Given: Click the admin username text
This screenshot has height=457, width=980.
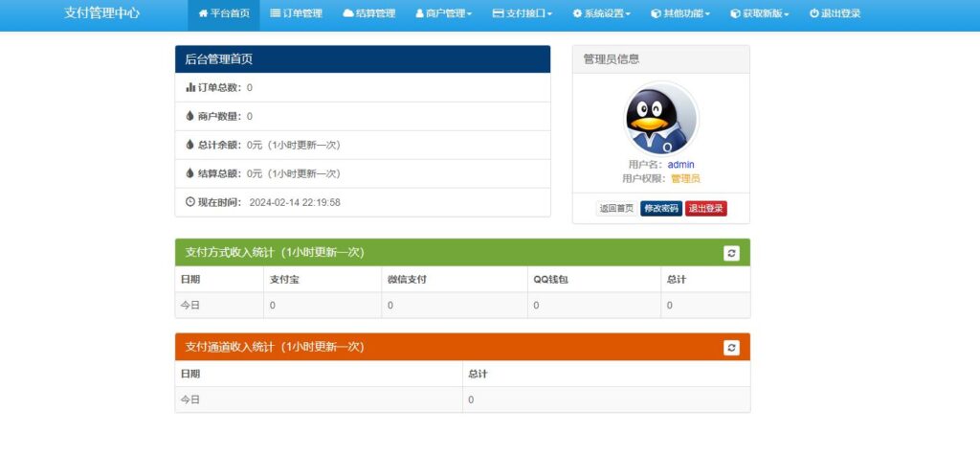Looking at the screenshot, I should [680, 165].
